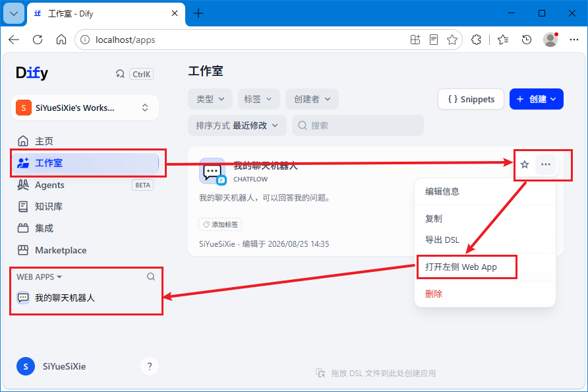This screenshot has height=392, width=588.
Task: Open the 类型 type filter dropdown
Action: pyautogui.click(x=210, y=99)
